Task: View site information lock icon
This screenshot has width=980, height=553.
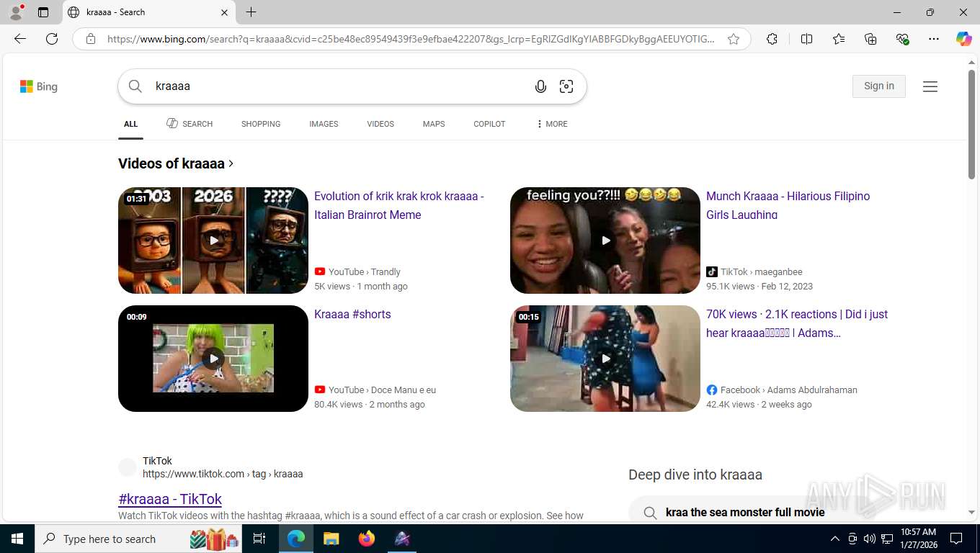Action: coord(91,39)
